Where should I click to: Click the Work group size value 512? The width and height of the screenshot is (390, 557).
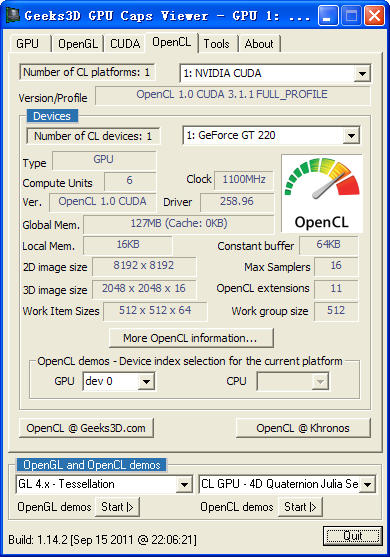pyautogui.click(x=336, y=311)
